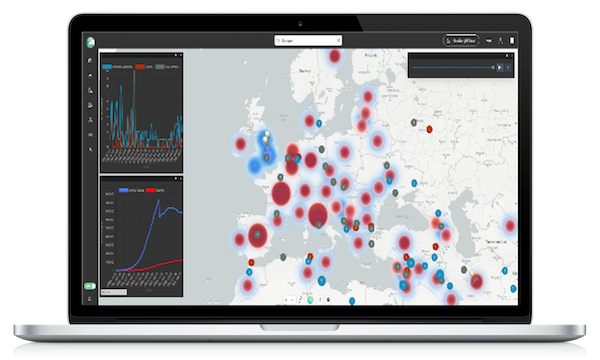
Task: Toggle the green switch at sidebar bottom
Action: (90, 286)
